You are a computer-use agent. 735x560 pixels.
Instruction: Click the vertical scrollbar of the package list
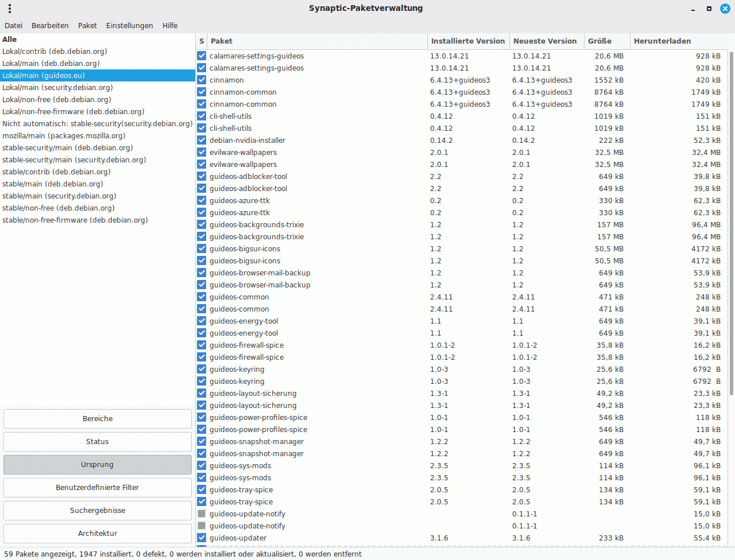coord(732,224)
